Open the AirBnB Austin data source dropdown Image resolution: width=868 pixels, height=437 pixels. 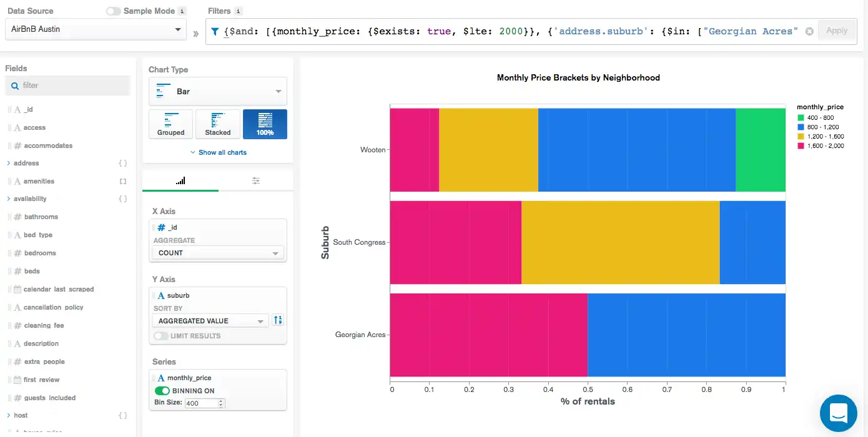pos(96,29)
